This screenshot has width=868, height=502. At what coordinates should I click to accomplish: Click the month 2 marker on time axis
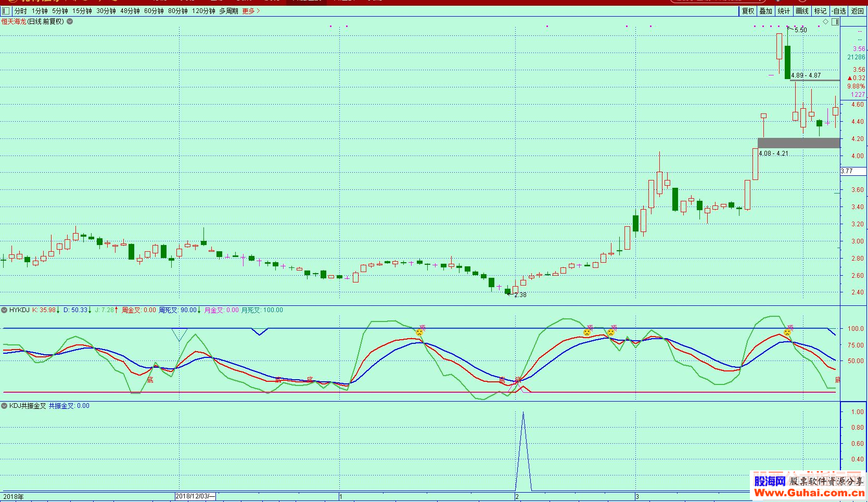coord(517,497)
